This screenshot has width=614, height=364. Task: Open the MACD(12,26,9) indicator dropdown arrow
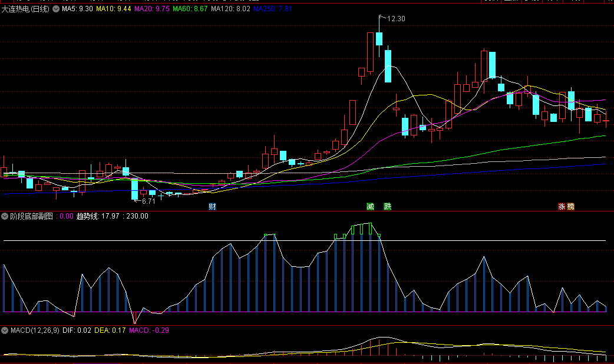coord(5,330)
